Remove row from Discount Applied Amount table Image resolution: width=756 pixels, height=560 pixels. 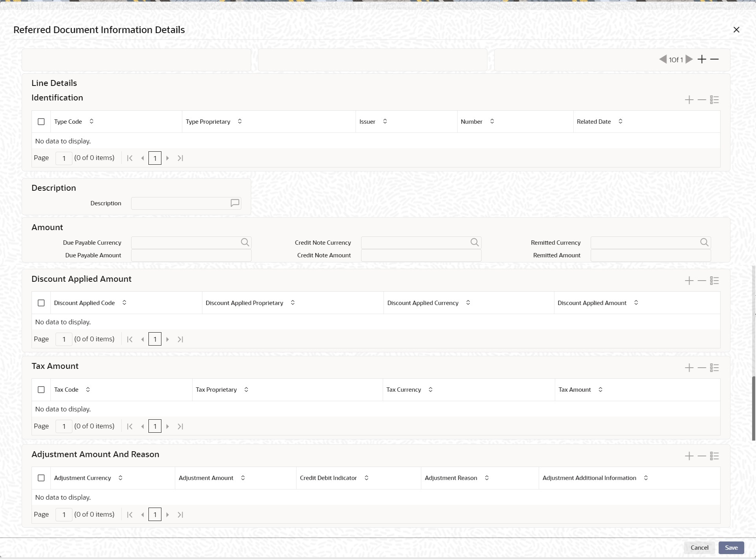point(702,281)
